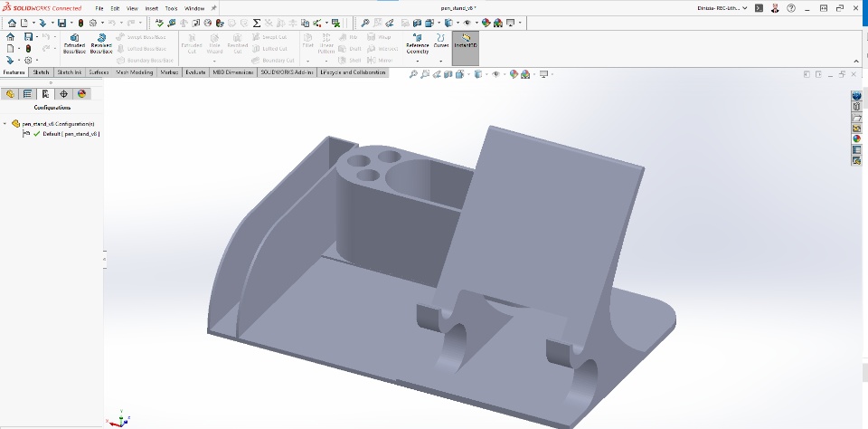Image resolution: width=868 pixels, height=429 pixels.
Task: Collapse pen_stand_v6 Configuration(s) tree node
Action: click(5, 124)
